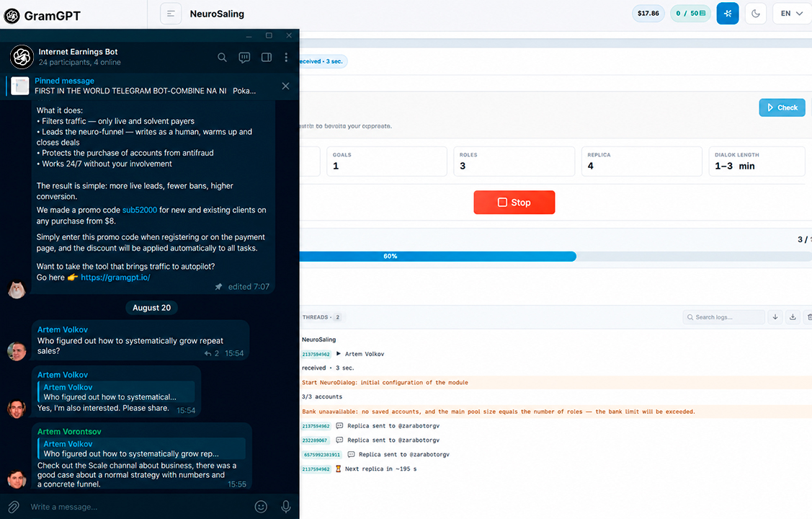Image resolution: width=812 pixels, height=519 pixels.
Task: Expand the Artem Volkov thread triangle in logs
Action: (338, 354)
